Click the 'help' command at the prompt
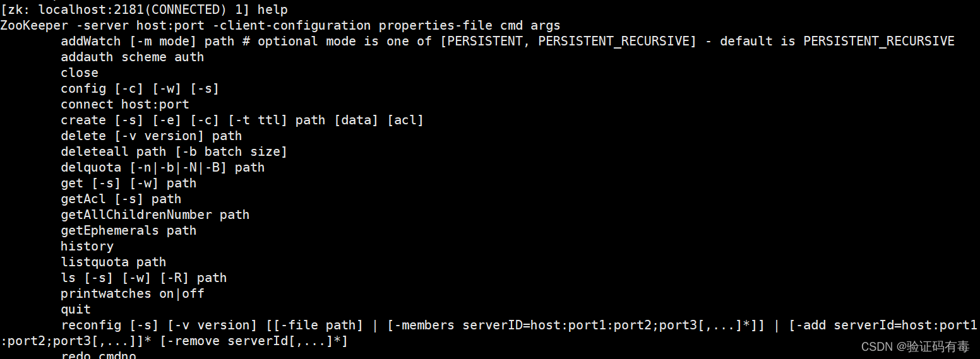 (x=273, y=10)
